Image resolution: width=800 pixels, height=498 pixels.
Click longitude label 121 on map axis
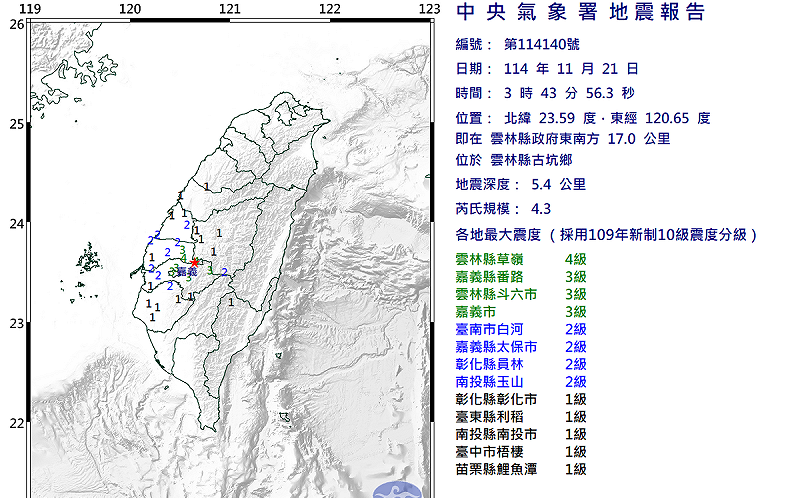coord(230,9)
